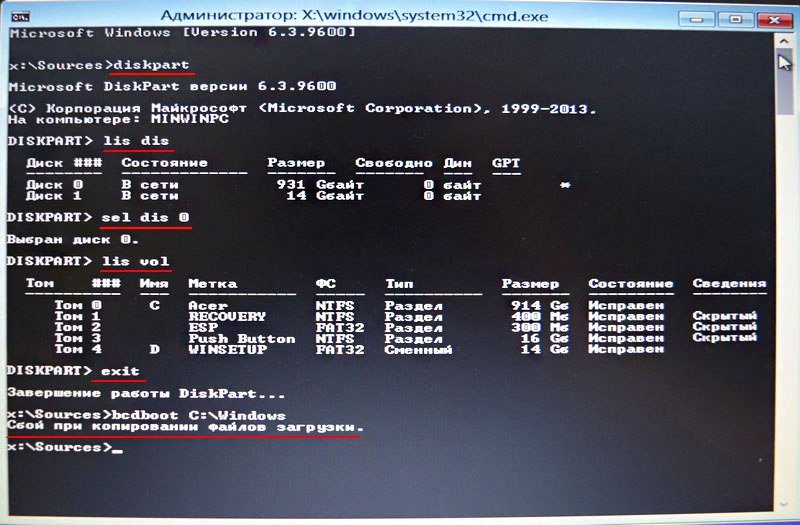Click the '400 Мб' volume size
This screenshot has height=525, width=800.
(540, 316)
